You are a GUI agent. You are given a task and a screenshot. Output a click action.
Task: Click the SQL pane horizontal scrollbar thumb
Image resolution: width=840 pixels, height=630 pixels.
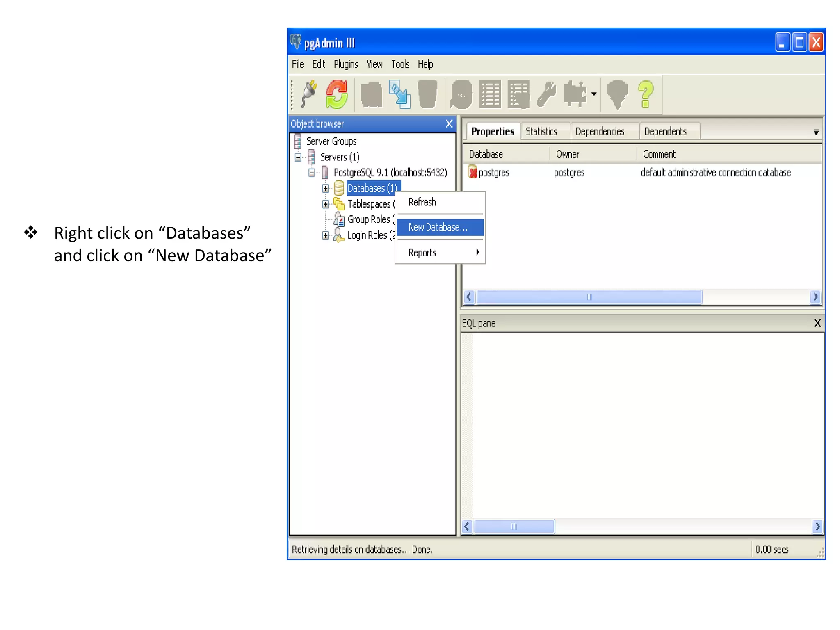tap(514, 527)
